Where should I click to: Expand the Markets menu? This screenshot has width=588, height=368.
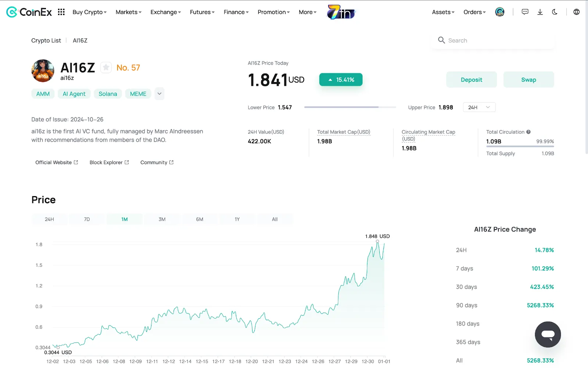tap(129, 12)
